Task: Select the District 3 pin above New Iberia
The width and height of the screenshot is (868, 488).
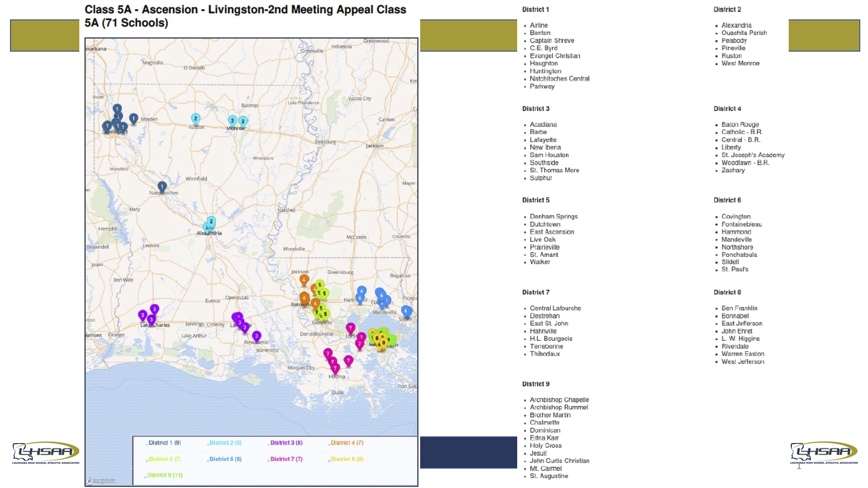Action: pos(257,336)
